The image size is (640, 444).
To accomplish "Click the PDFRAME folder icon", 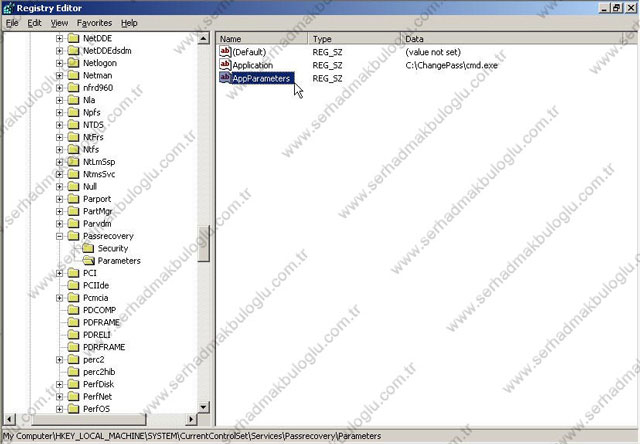I will pos(73,322).
